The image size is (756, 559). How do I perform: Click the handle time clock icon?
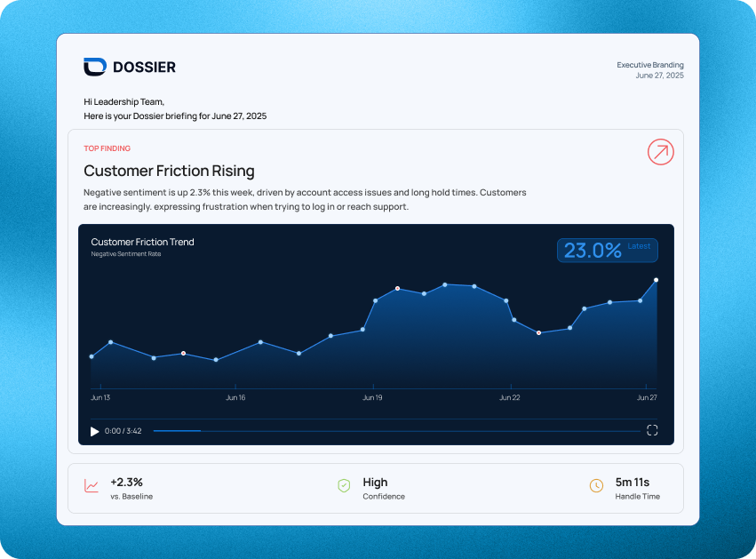[596, 486]
